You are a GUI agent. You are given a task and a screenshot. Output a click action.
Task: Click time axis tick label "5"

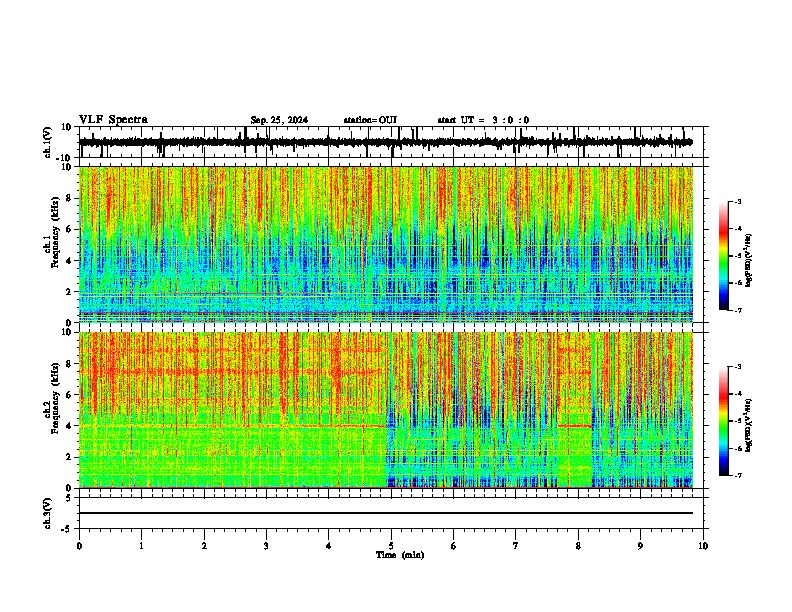click(391, 546)
